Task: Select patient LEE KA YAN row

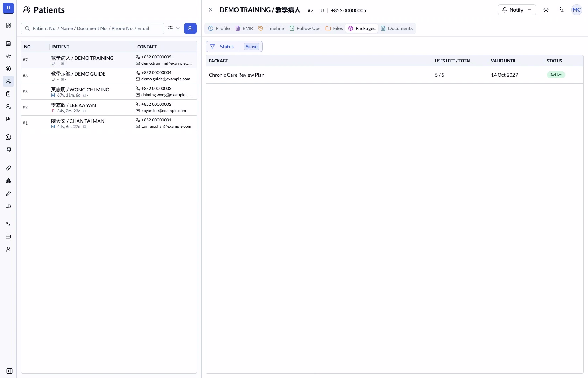Action: [109, 107]
